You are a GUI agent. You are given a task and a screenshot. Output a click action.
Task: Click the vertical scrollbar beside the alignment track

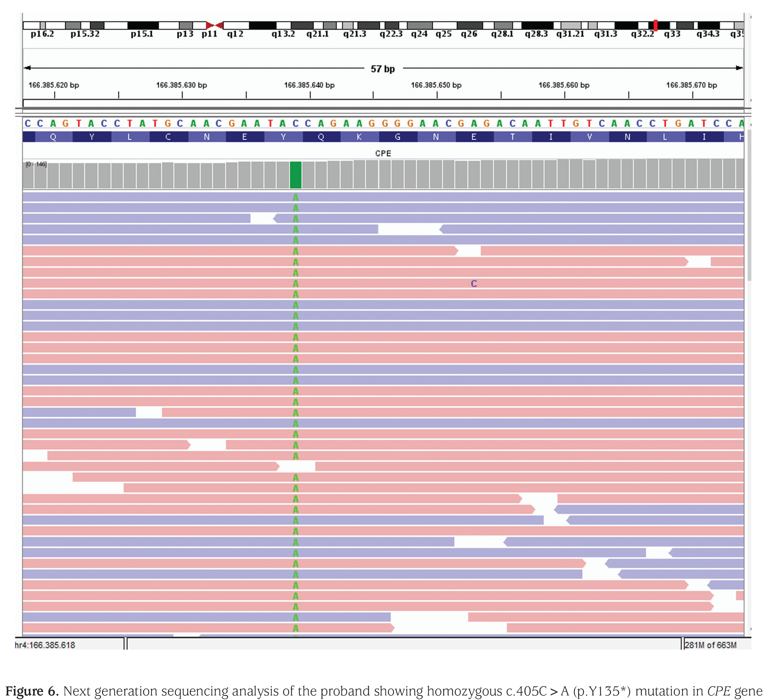click(749, 205)
